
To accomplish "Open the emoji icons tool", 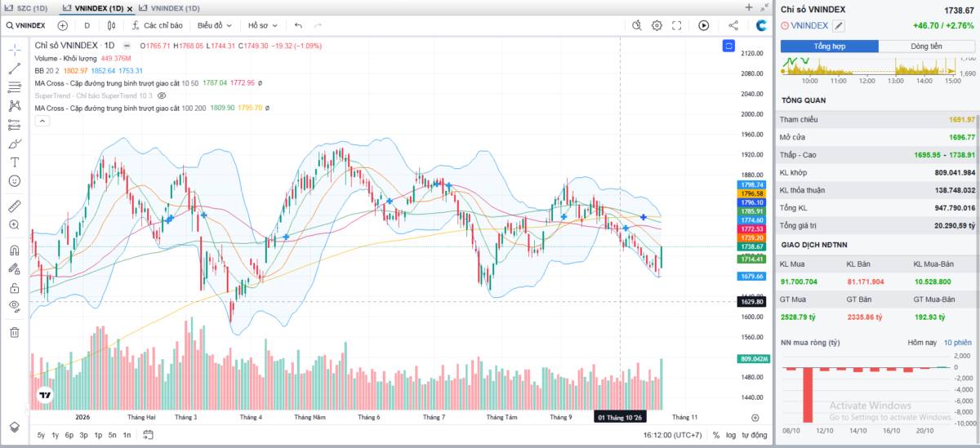I will 15,180.
